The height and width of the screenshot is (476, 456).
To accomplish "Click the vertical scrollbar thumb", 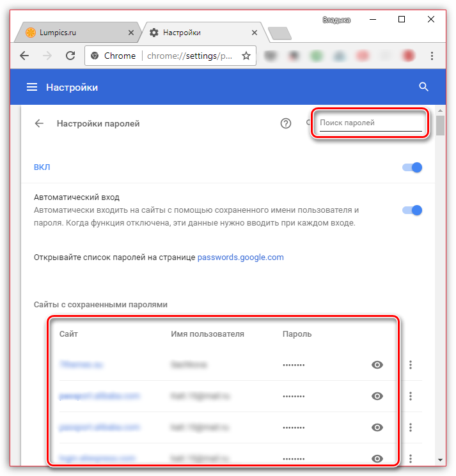I will (x=440, y=125).
